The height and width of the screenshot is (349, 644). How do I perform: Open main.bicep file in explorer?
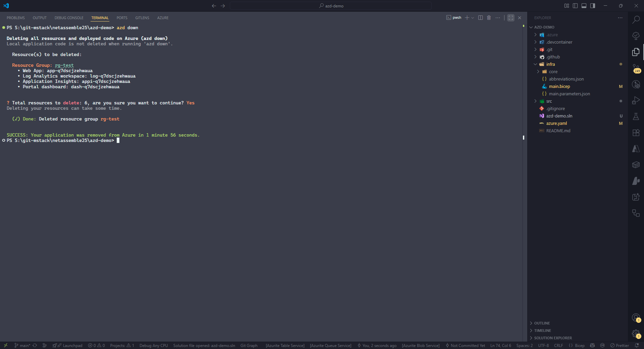(559, 86)
